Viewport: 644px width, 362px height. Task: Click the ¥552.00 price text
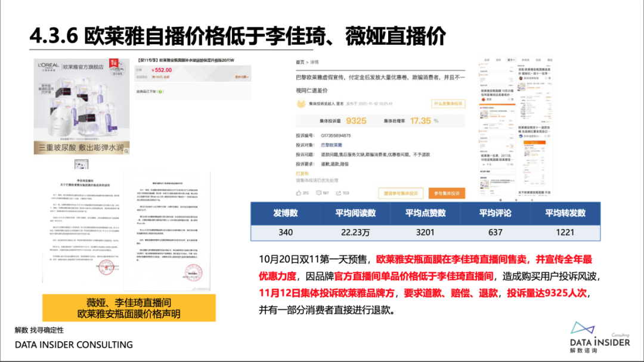tap(162, 70)
